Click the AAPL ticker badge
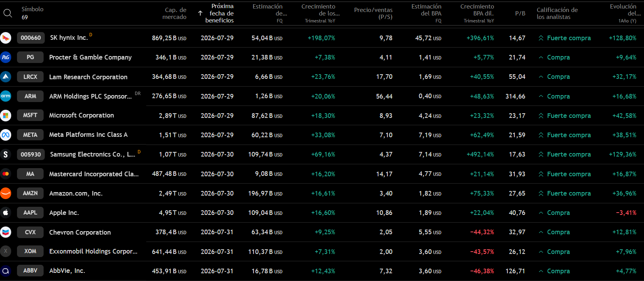The image size is (644, 281). (x=30, y=213)
